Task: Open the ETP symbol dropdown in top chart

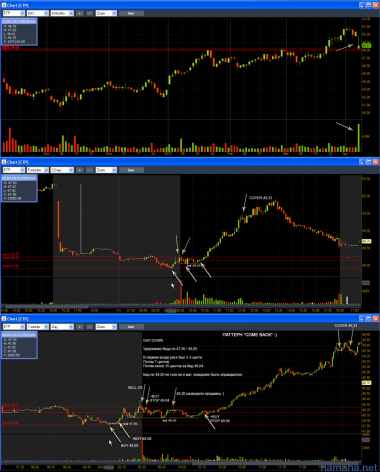Action: [14, 13]
